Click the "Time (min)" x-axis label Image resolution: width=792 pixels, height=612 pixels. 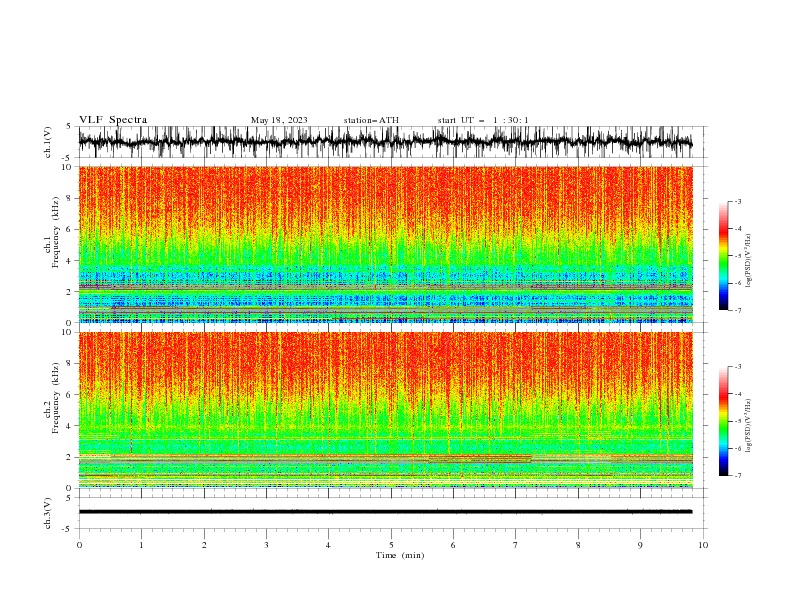point(400,555)
